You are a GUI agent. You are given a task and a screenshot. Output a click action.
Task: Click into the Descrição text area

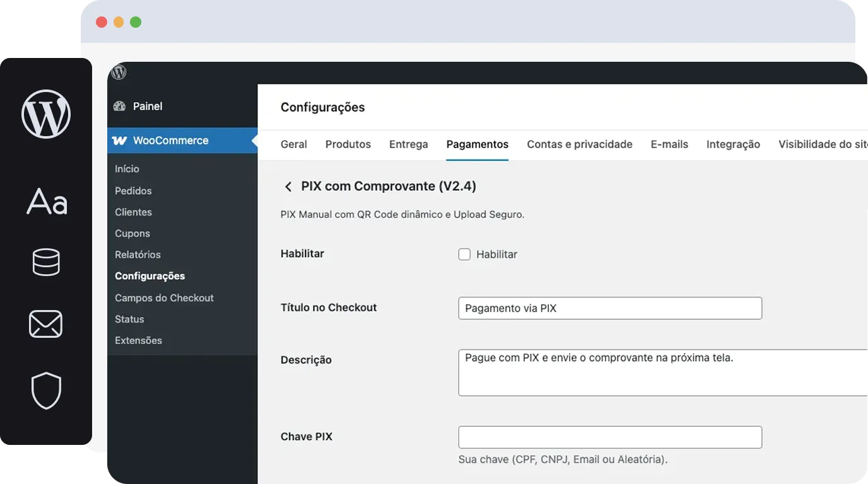pos(663,372)
